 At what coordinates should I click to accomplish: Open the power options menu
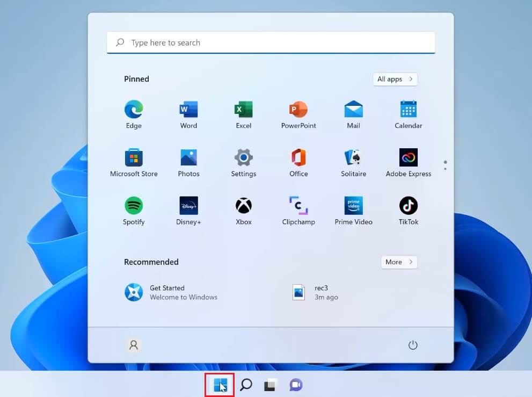412,345
